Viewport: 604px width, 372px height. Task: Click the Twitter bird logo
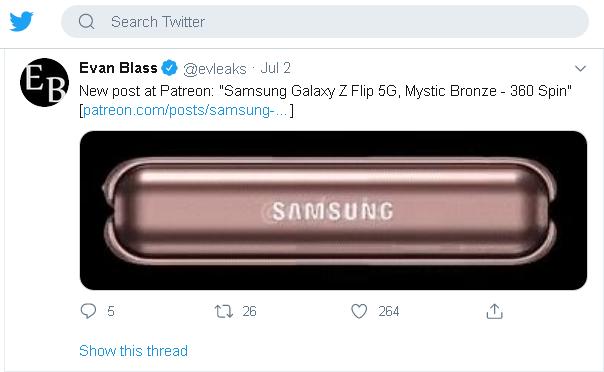(21, 21)
